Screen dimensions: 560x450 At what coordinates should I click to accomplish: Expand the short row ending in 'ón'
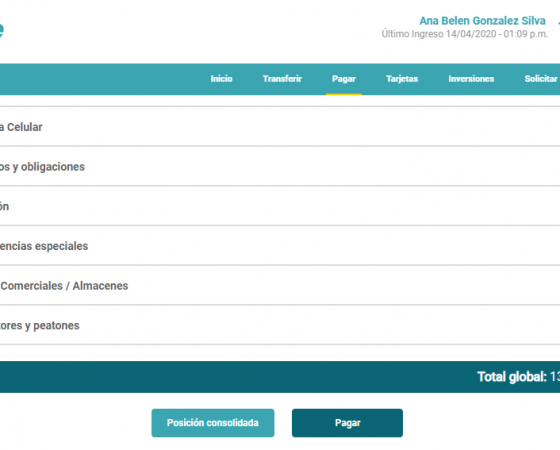(x=280, y=206)
